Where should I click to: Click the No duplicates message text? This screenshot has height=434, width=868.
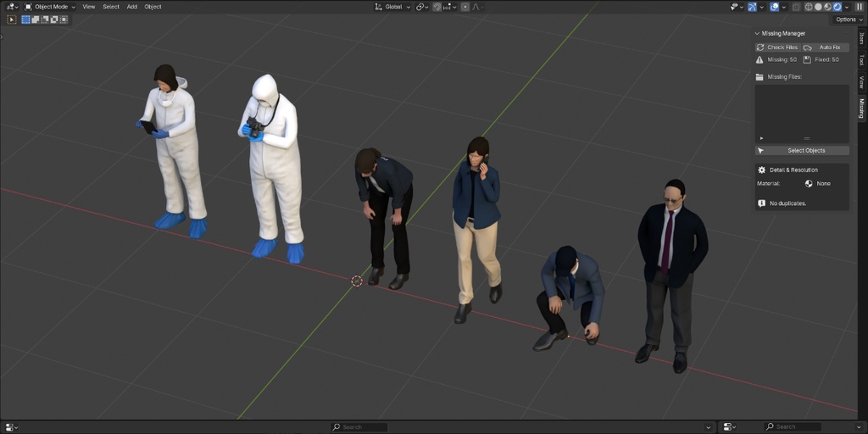787,203
